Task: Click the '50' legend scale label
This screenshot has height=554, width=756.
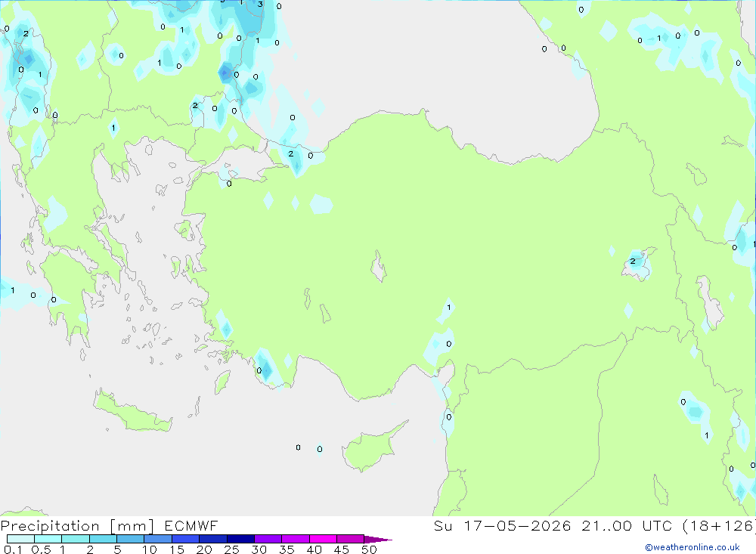Action: [x=369, y=549]
